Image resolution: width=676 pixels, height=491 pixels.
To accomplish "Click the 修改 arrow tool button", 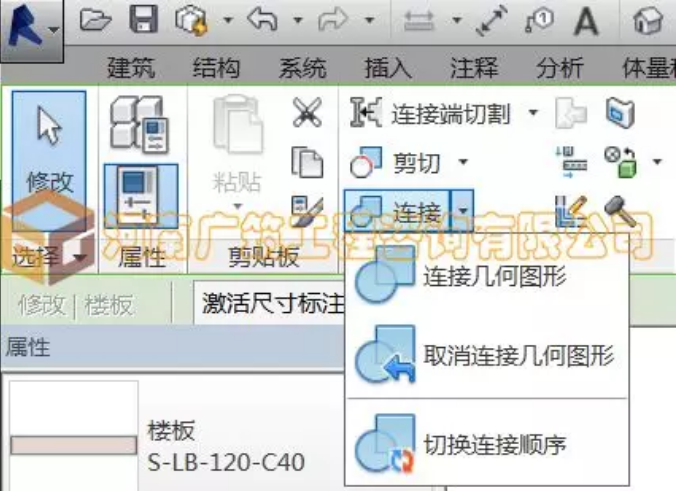I will coord(49,159).
